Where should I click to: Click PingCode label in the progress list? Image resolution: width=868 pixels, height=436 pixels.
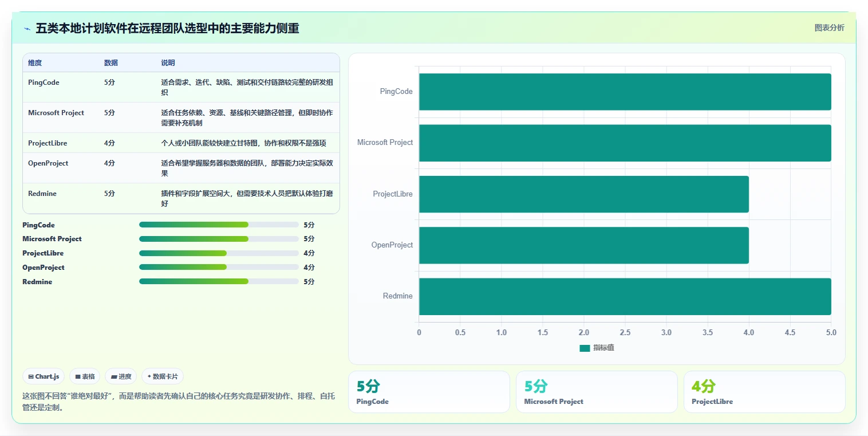tap(38, 225)
